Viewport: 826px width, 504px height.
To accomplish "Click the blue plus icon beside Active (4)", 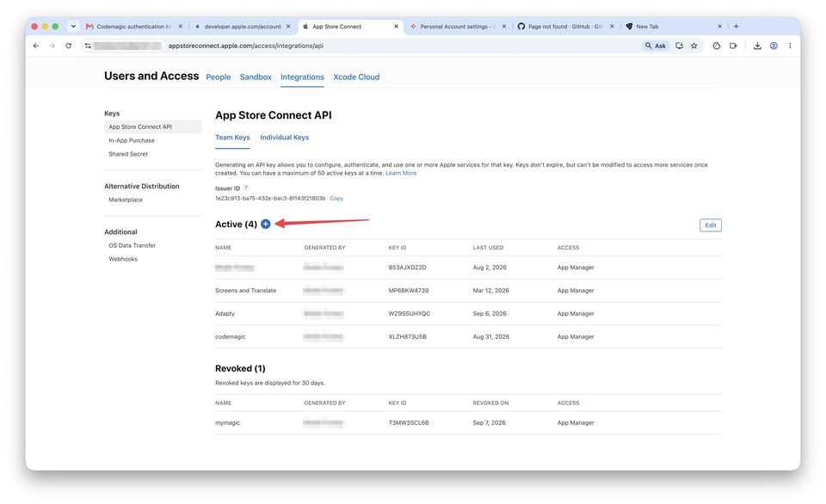I will (x=266, y=224).
